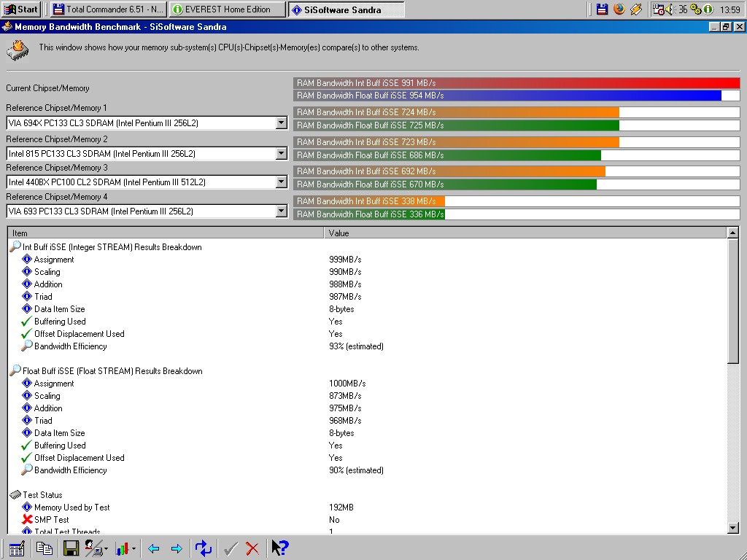The width and height of the screenshot is (747, 560).
Task: Select the SMP Test row label
Action: [x=52, y=519]
